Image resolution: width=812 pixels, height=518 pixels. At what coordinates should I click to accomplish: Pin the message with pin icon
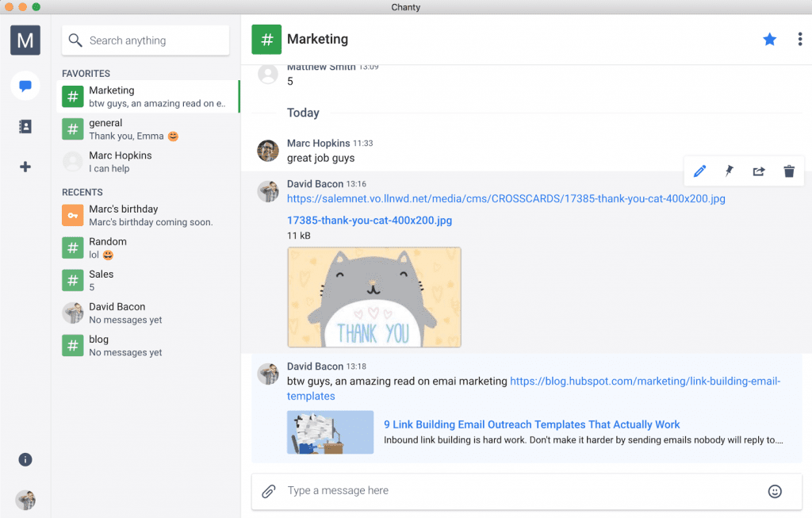730,171
